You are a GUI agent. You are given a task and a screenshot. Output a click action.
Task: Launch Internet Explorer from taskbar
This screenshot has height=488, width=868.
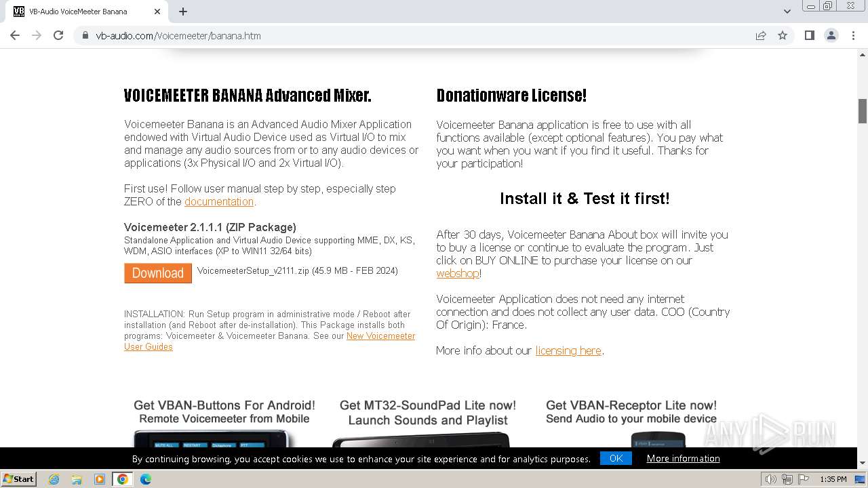click(x=54, y=479)
